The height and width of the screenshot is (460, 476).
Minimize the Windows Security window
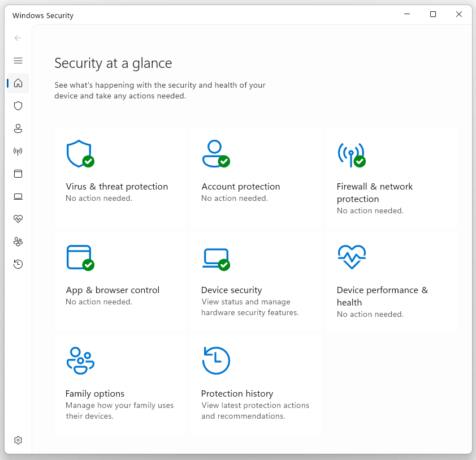pyautogui.click(x=407, y=14)
